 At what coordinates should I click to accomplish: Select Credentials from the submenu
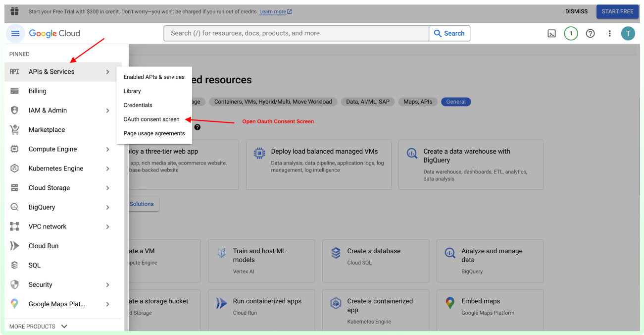click(138, 105)
